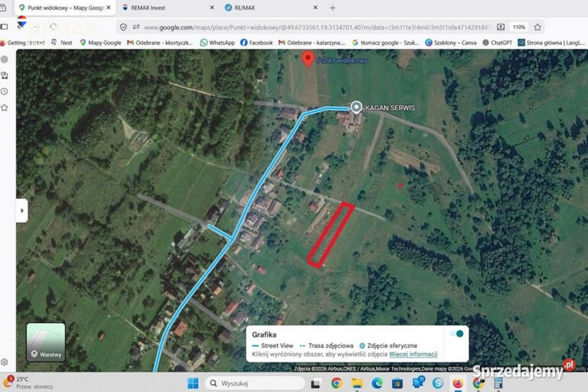Click the KAGAN SERWIS location marker
The height and width of the screenshot is (392, 588).
coord(356,107)
